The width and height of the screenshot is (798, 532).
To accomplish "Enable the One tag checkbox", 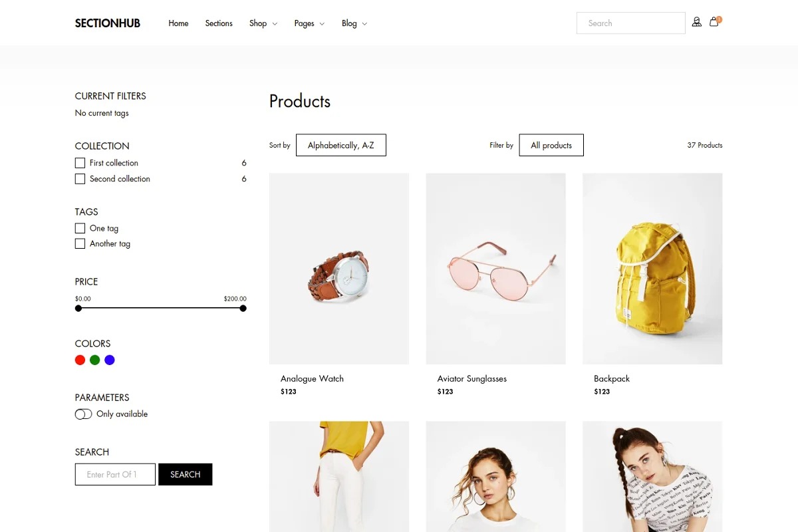I will 80,228.
